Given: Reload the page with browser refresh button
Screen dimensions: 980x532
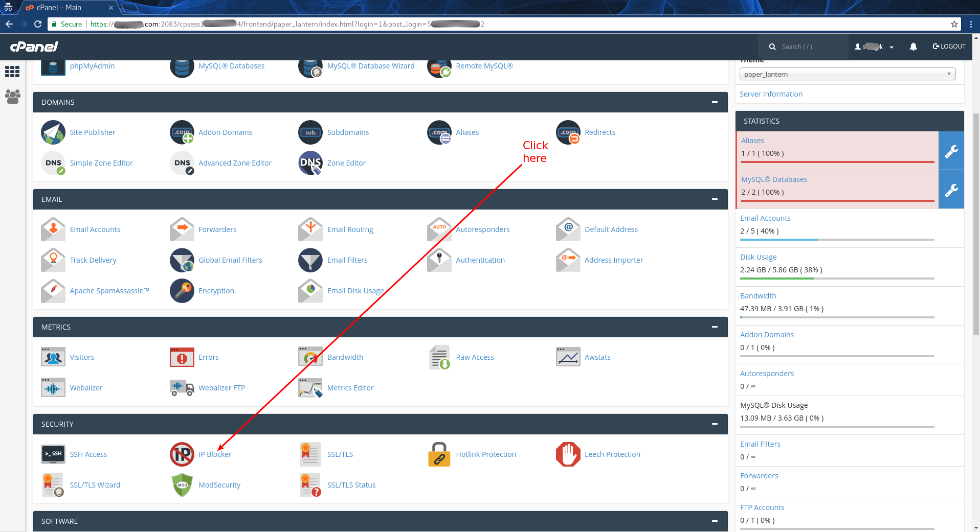Looking at the screenshot, I should [x=37, y=24].
